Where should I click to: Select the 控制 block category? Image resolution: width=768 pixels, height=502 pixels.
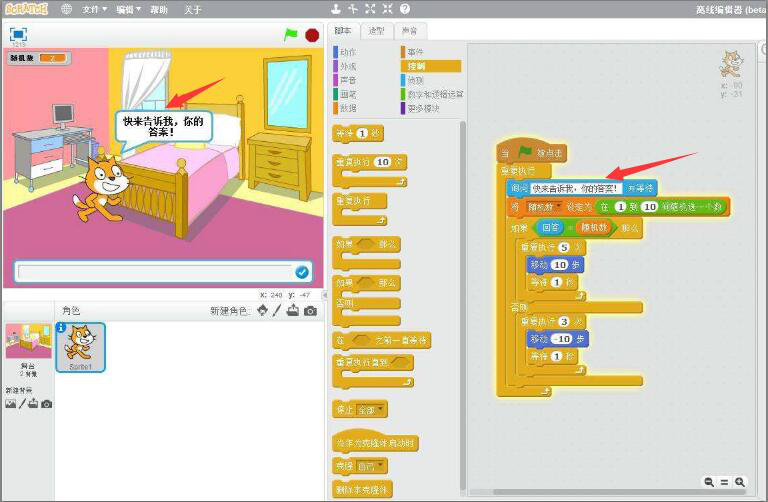431,66
